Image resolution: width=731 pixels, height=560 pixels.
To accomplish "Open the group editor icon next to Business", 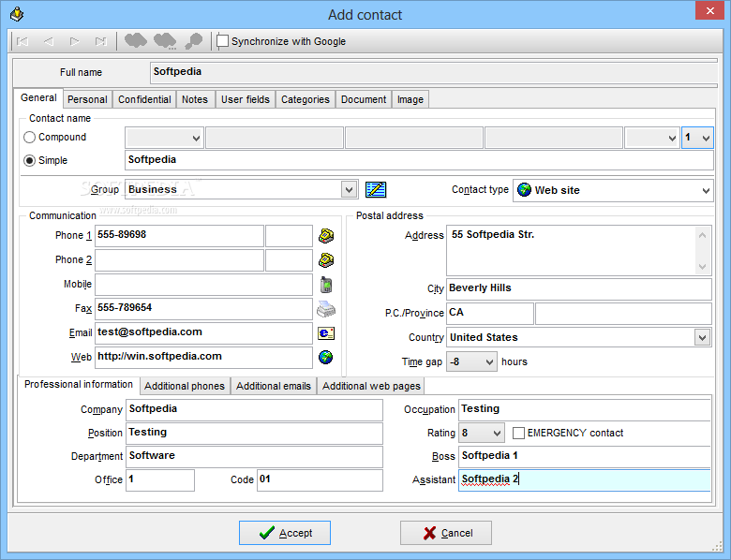I will (x=376, y=189).
